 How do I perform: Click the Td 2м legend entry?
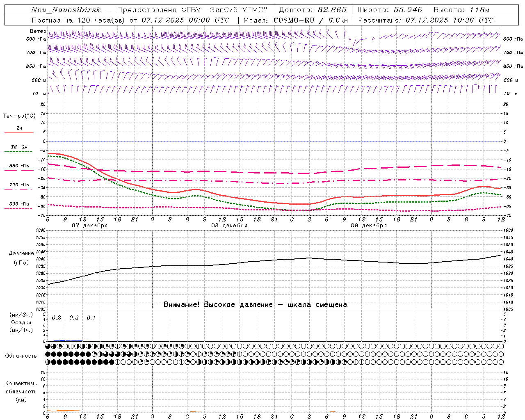click(x=19, y=147)
